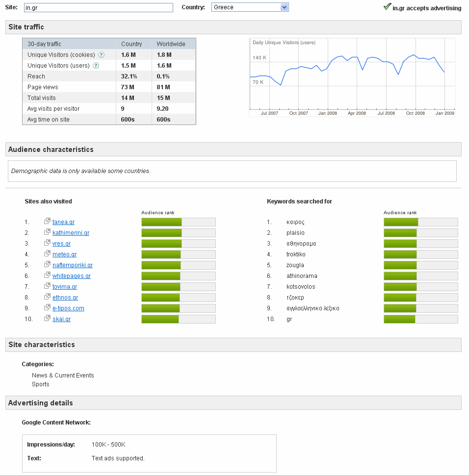Open the e-tipos.com link
The image size is (469, 476).
coord(68,308)
